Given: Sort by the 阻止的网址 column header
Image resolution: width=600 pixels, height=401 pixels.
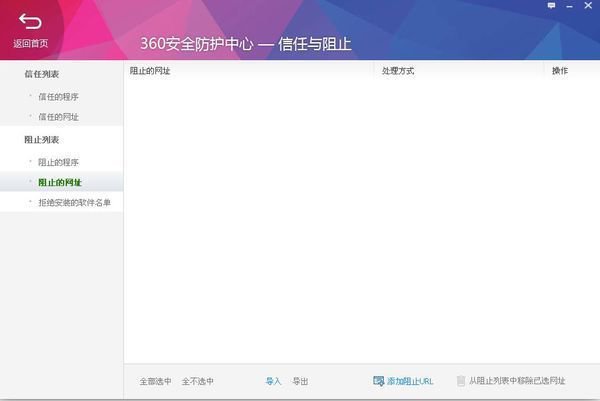Looking at the screenshot, I should [x=150, y=71].
